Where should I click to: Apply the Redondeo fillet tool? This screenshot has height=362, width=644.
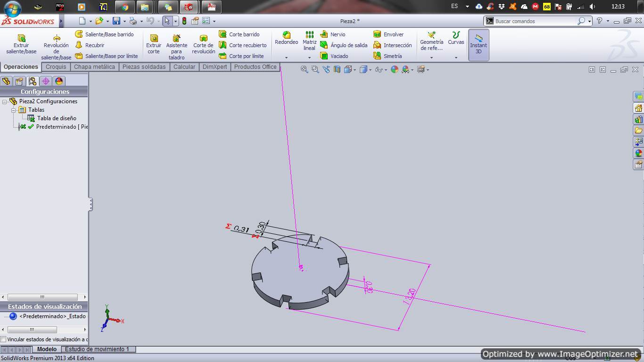tap(286, 39)
